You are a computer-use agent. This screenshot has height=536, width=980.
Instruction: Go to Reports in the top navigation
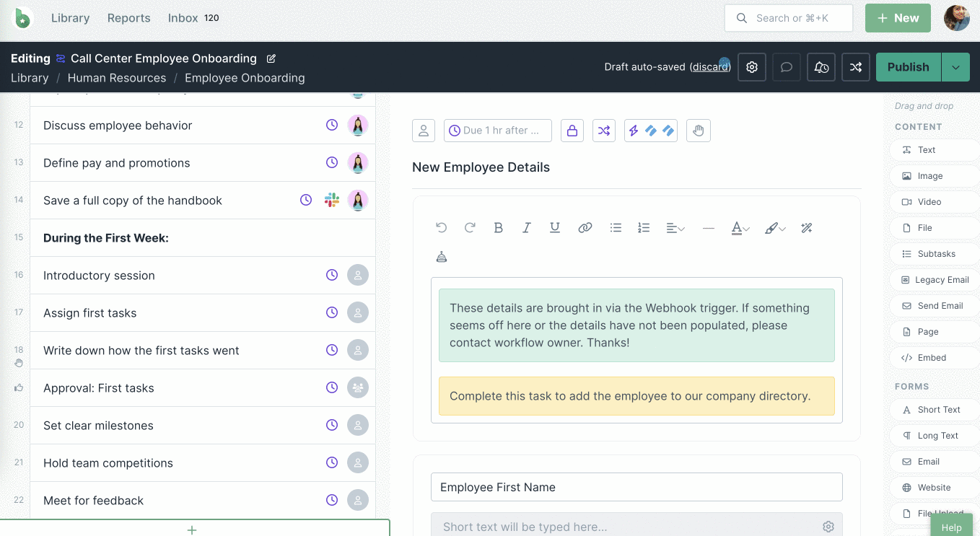(x=128, y=18)
